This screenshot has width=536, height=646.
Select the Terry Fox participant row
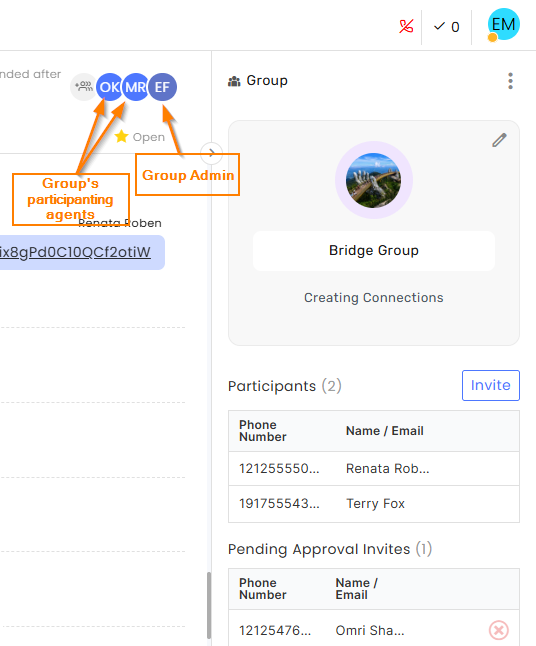(374, 503)
